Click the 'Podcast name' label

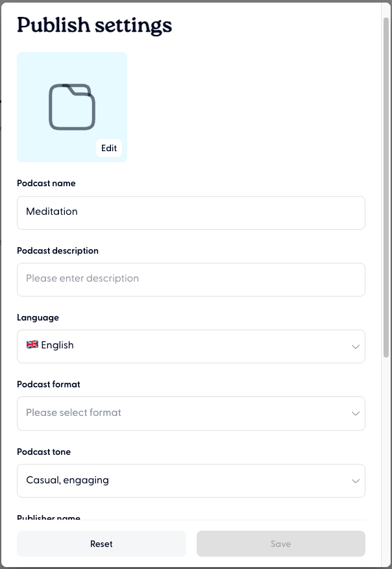click(46, 184)
